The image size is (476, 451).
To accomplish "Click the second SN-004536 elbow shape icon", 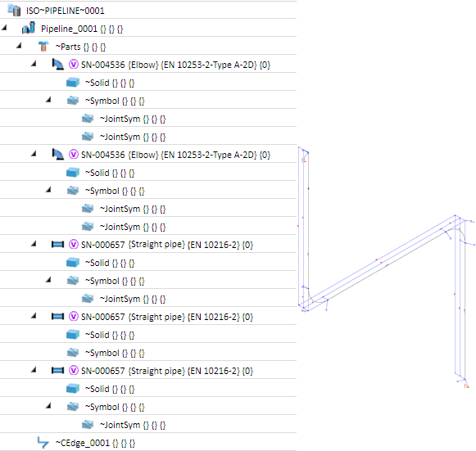I will point(57,154).
